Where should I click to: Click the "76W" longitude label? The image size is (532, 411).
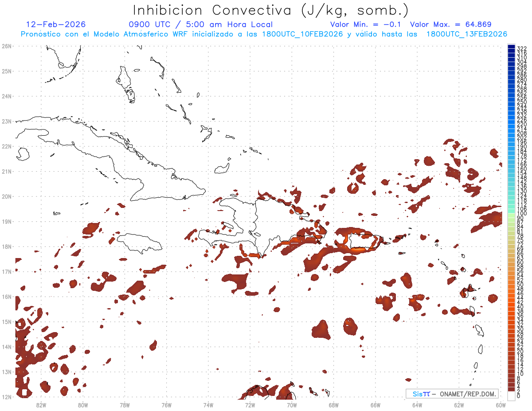point(167,405)
